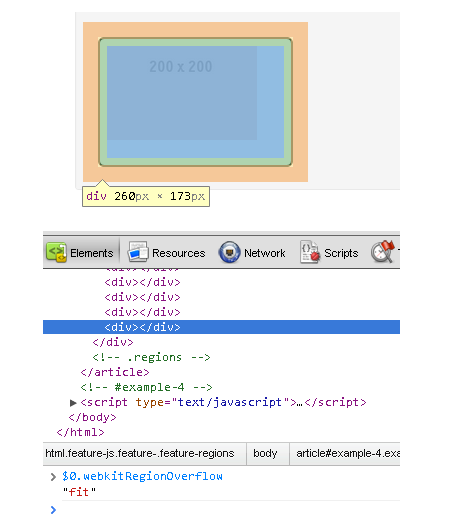Select the closing </body> tag row
The width and height of the screenshot is (449, 530).
tap(92, 417)
